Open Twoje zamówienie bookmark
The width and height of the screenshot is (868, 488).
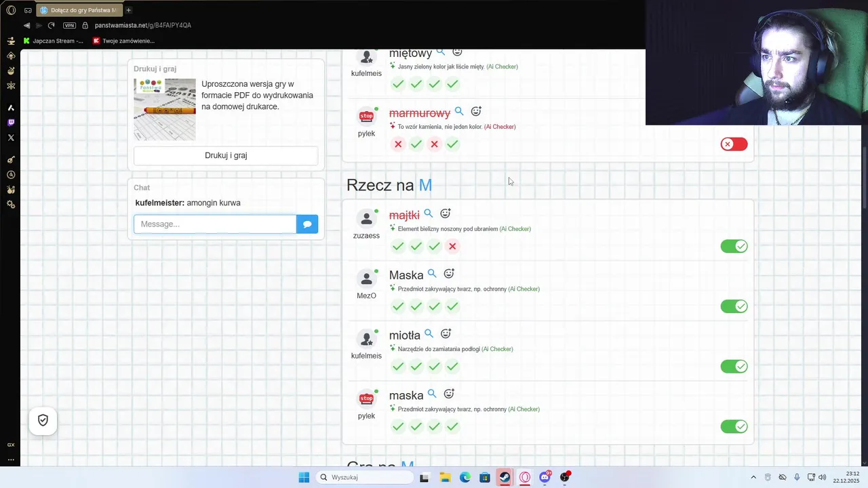pyautogui.click(x=123, y=41)
